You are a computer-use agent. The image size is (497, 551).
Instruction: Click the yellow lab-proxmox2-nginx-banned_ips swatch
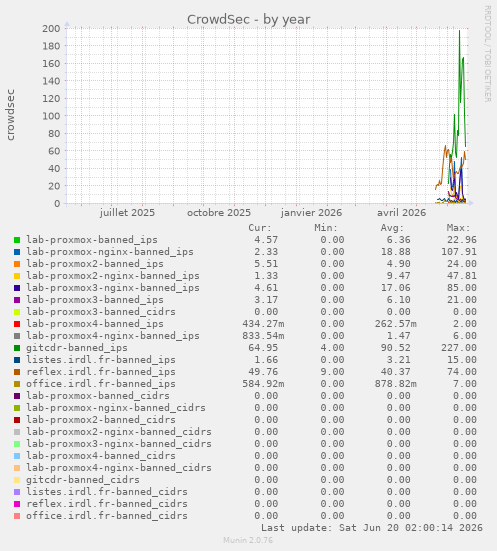[17, 276]
